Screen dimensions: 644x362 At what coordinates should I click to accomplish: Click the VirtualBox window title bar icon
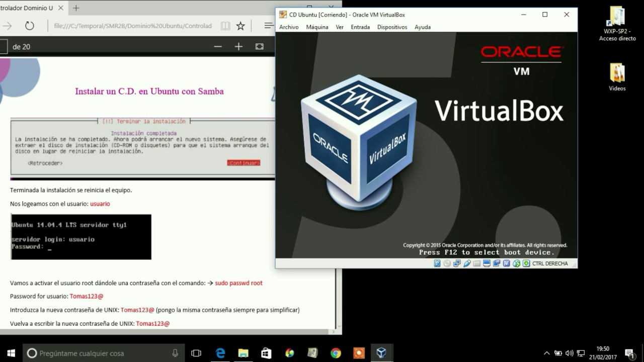(283, 15)
